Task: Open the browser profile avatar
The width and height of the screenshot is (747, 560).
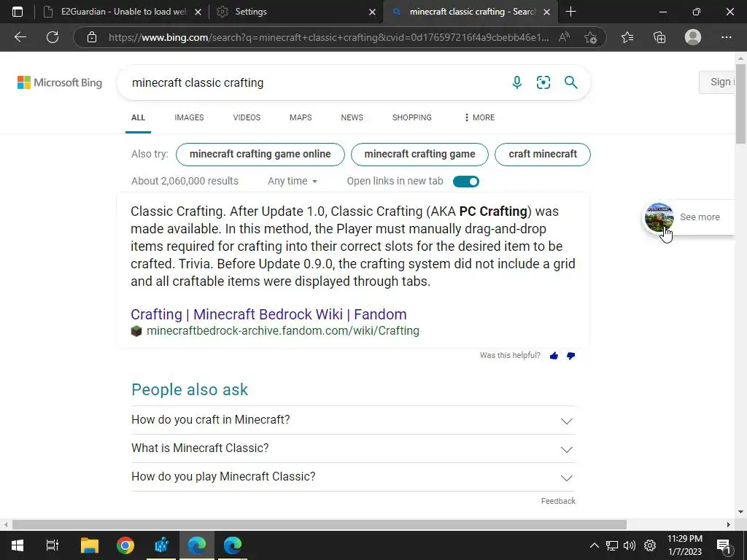Action: 693,37
